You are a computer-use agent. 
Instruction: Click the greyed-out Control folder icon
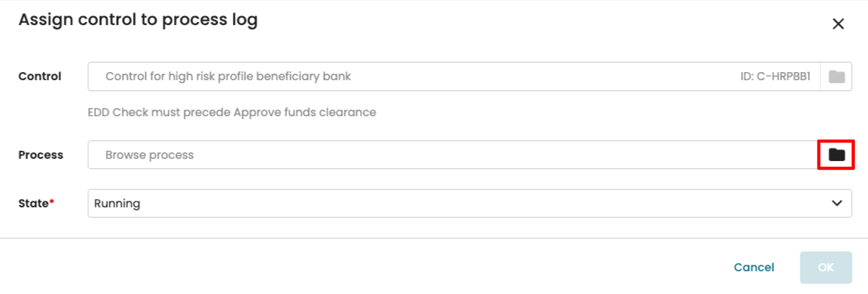tap(836, 76)
